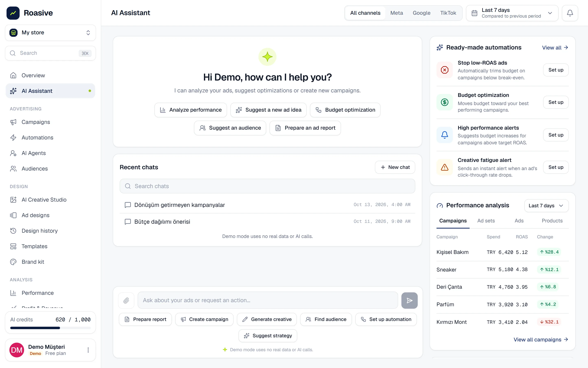
Task: Click the Search chats field
Action: [x=267, y=186]
